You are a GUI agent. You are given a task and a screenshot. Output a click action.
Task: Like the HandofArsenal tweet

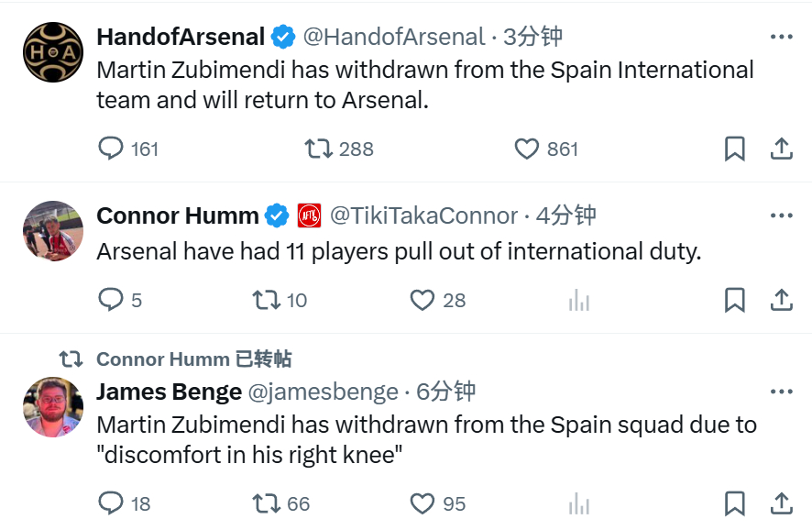pyautogui.click(x=527, y=149)
